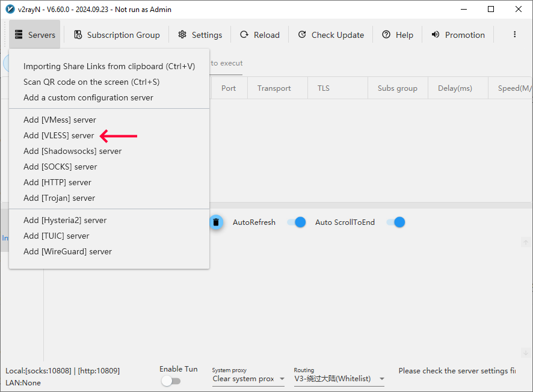Choose Add [VMess] server
Image resolution: width=533 pixels, height=392 pixels.
pos(109,120)
